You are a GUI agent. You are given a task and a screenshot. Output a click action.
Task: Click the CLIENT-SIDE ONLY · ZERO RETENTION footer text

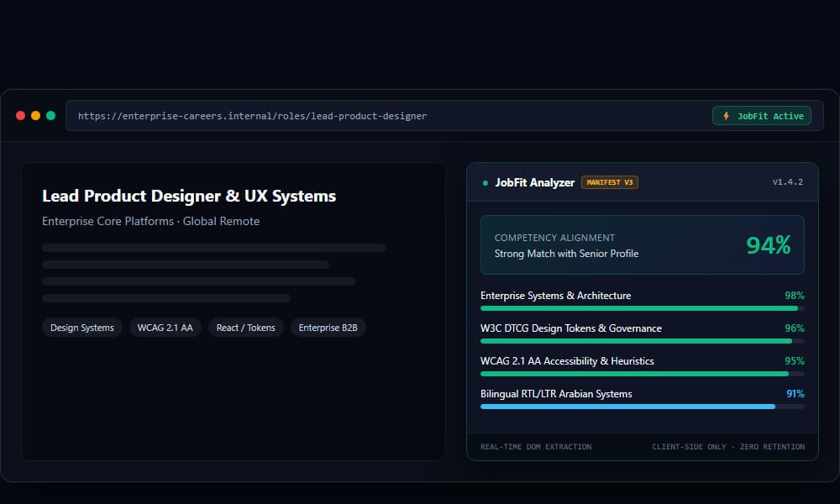tap(728, 447)
